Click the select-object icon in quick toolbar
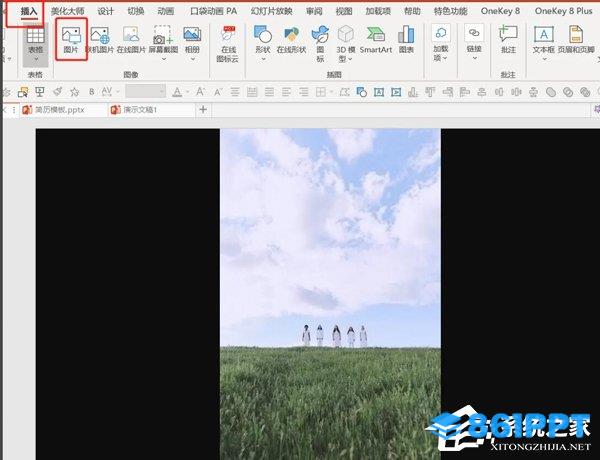 (x=23, y=92)
